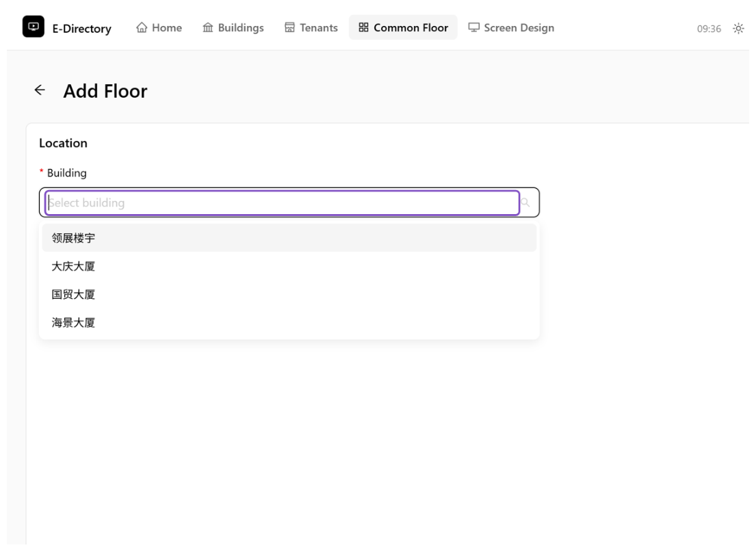Pick 国贸大厦 in the dropdown

click(x=289, y=294)
